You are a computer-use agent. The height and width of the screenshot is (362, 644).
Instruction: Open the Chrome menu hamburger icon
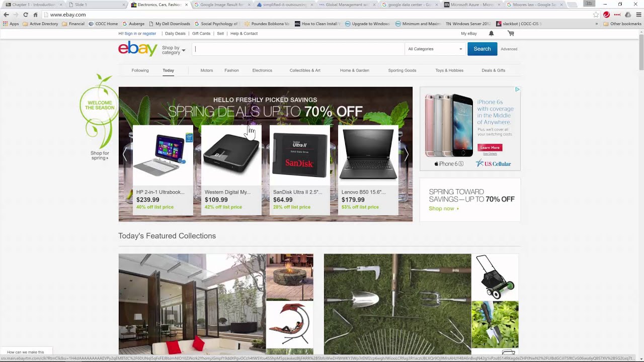click(638, 15)
